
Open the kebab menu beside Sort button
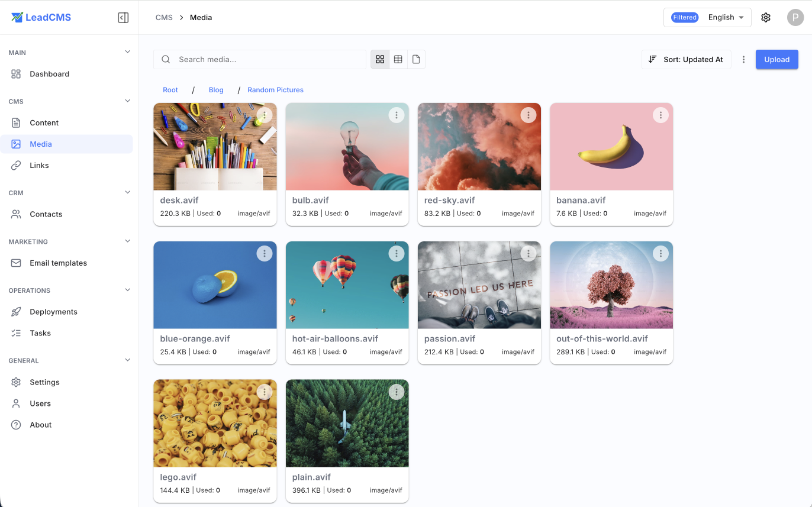coord(743,59)
